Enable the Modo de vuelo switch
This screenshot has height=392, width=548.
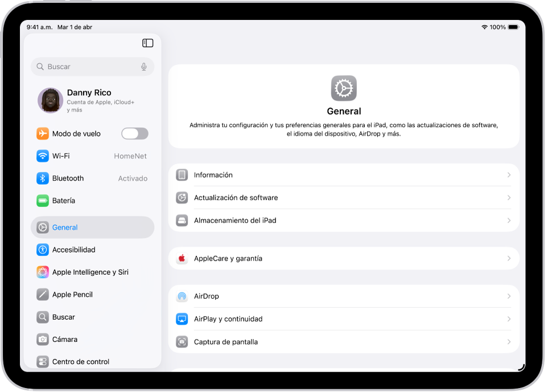(134, 133)
